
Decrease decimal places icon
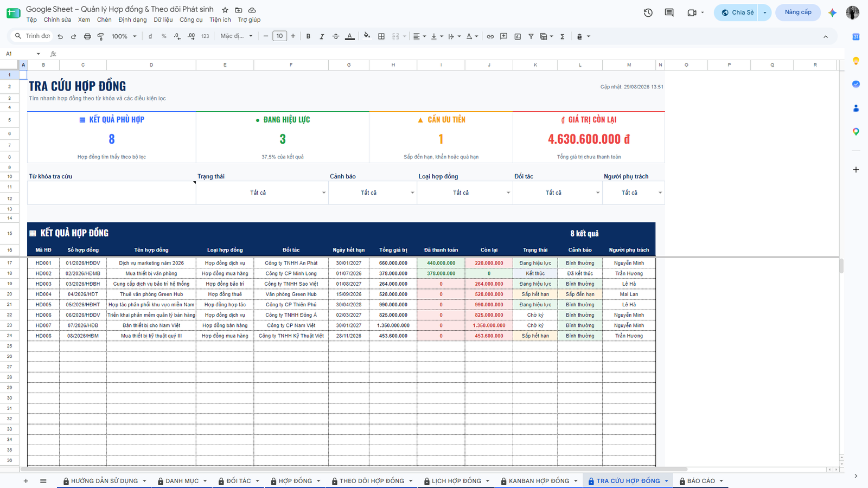[x=177, y=36]
